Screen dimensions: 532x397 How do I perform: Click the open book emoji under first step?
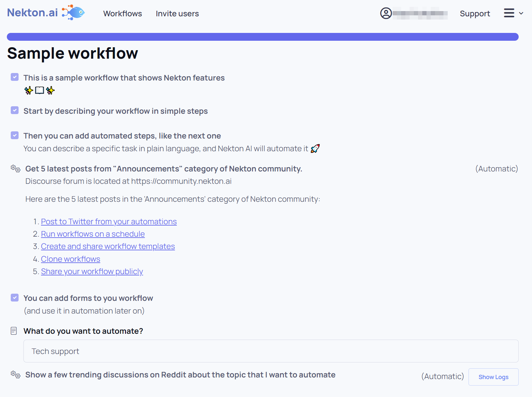(x=39, y=90)
